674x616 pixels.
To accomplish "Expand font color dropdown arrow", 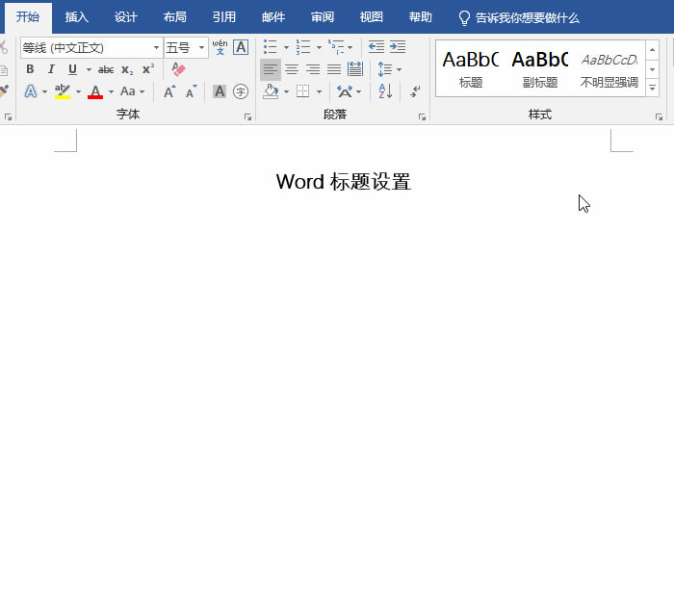I will click(x=111, y=92).
